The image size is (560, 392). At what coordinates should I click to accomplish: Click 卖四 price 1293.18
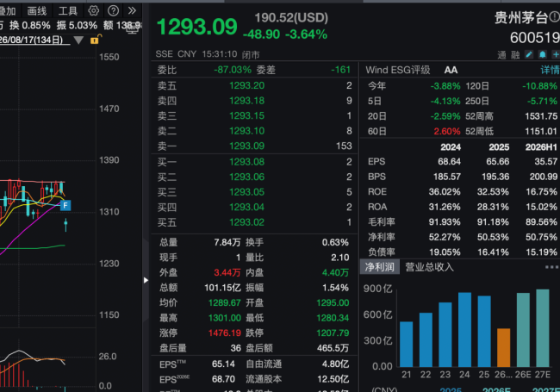click(x=246, y=101)
